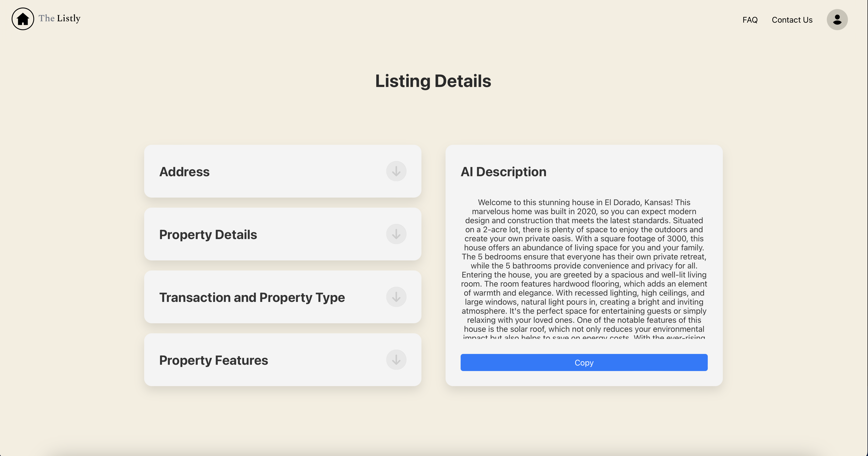Image resolution: width=868 pixels, height=456 pixels.
Task: Click The Listly brand name
Action: pos(59,18)
